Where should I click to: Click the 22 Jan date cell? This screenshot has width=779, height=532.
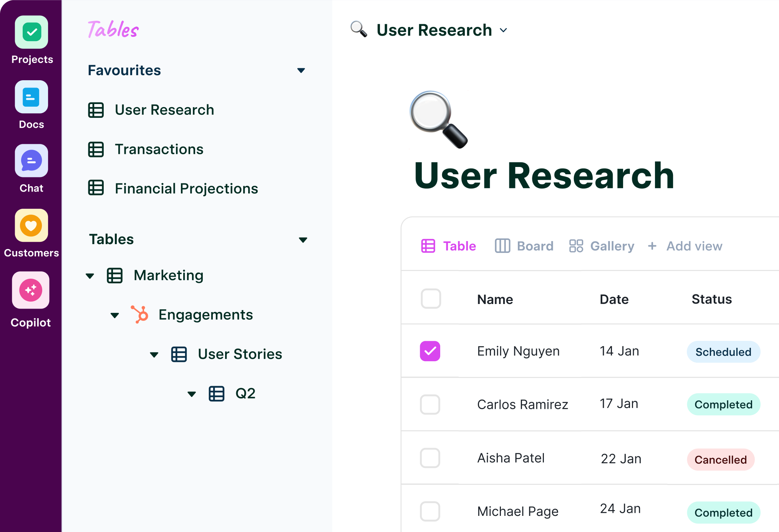pos(621,459)
